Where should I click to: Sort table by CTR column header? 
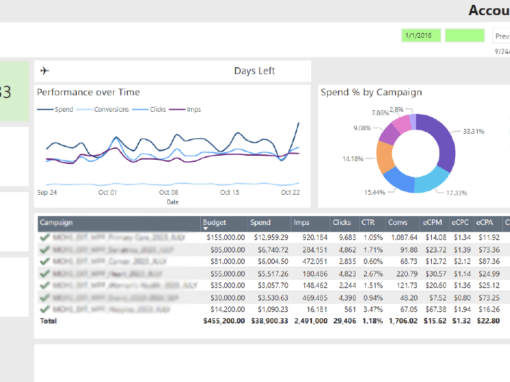click(368, 222)
